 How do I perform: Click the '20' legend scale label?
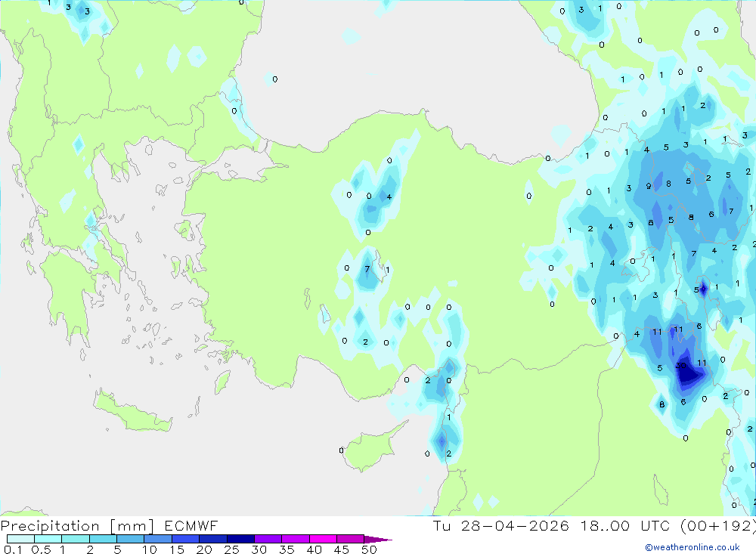point(204,549)
